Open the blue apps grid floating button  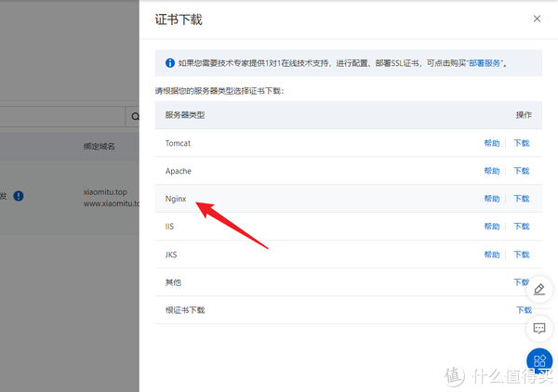(x=539, y=361)
